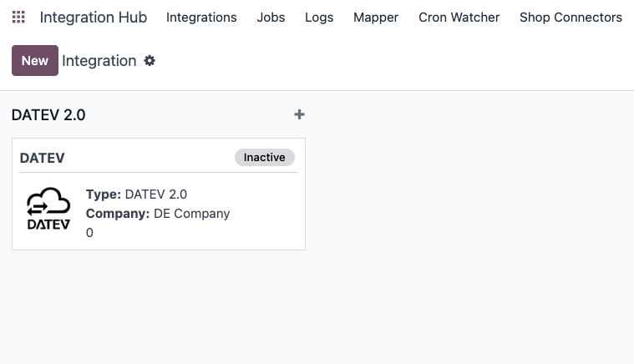This screenshot has width=634, height=364.
Task: Click the Company: DE Company line
Action: pos(158,214)
